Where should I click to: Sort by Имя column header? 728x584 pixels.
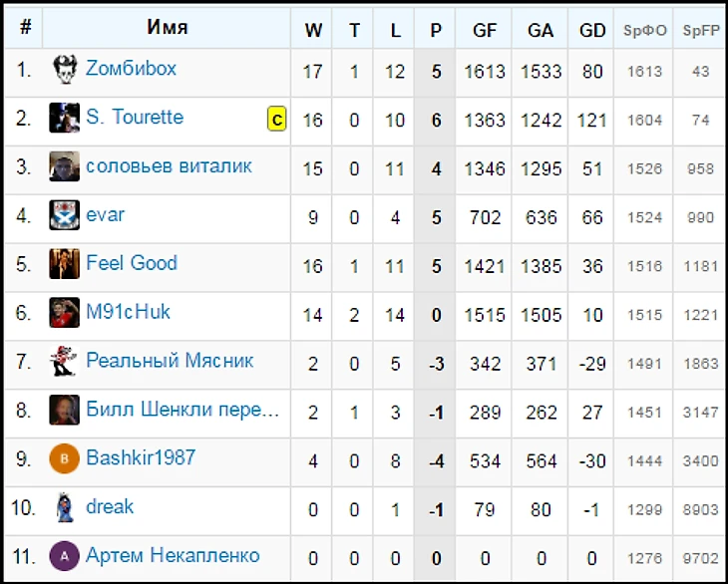tap(168, 28)
